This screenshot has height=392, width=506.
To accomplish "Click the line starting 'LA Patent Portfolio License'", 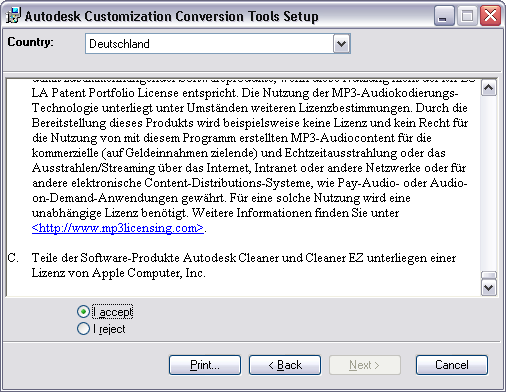I will click(x=245, y=93).
